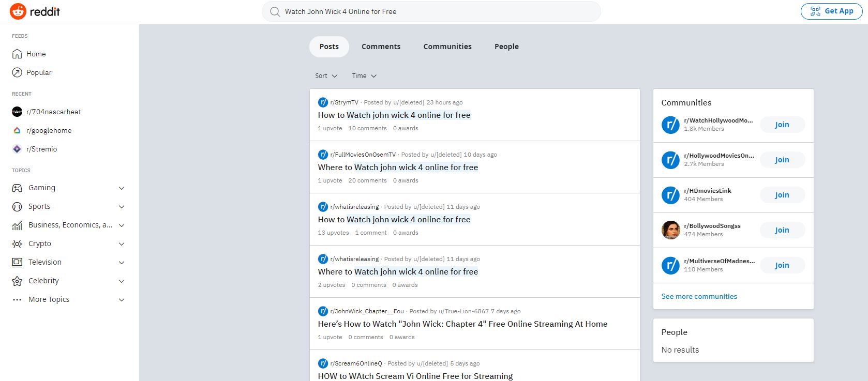Click the search magnifier icon
868x381 pixels.
[275, 11]
